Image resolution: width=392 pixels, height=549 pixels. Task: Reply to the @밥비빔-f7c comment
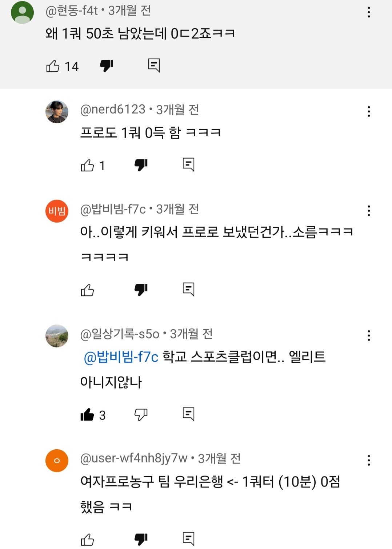(x=189, y=290)
